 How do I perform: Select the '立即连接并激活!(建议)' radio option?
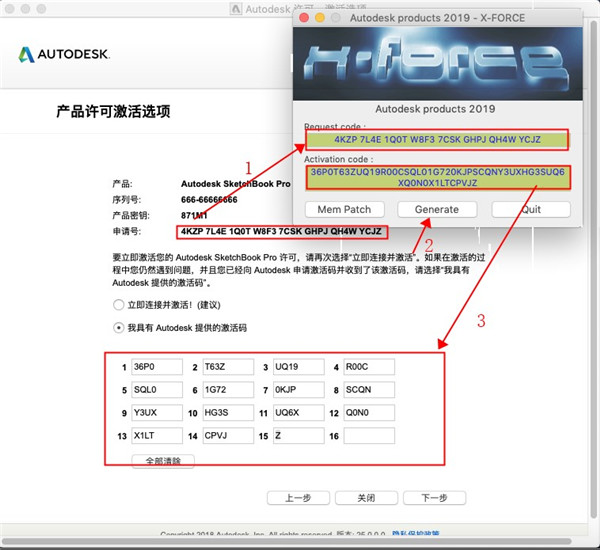[x=119, y=305]
